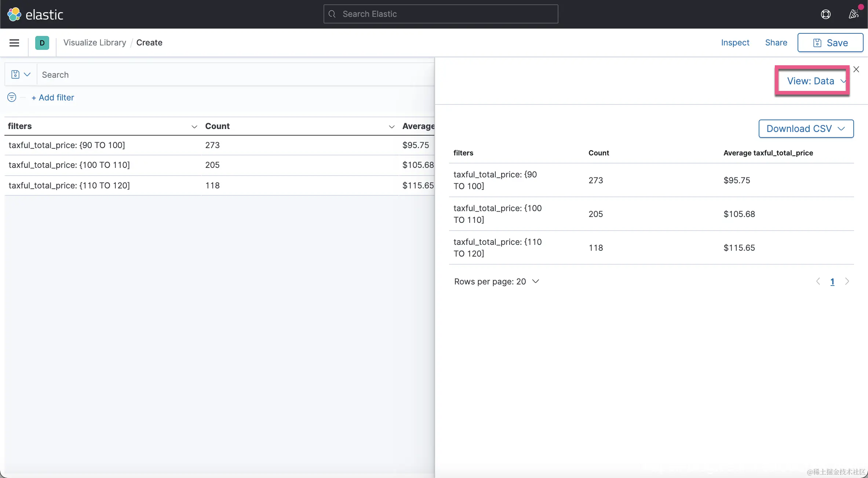This screenshot has height=478, width=868.
Task: Open the hamburger navigation menu
Action: pyautogui.click(x=14, y=43)
